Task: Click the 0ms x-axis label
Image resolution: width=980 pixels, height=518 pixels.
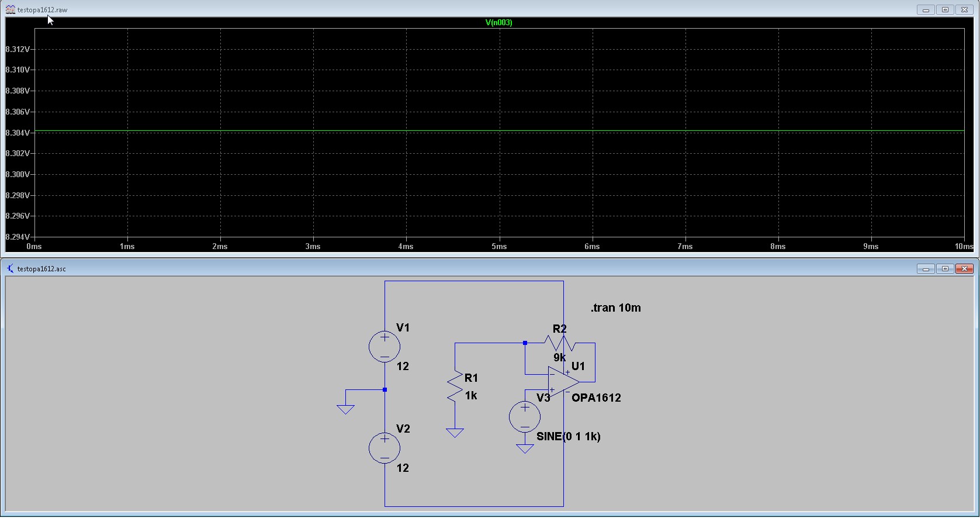Action: coord(34,247)
